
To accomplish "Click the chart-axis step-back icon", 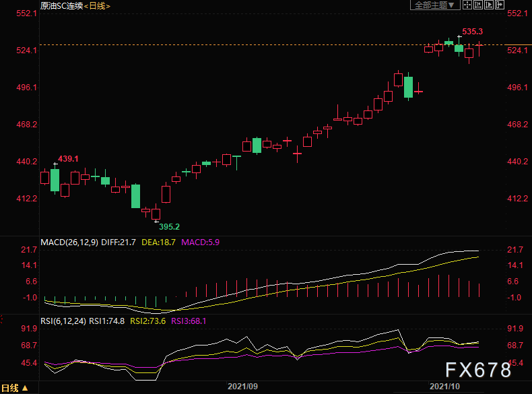I will point(478,5).
